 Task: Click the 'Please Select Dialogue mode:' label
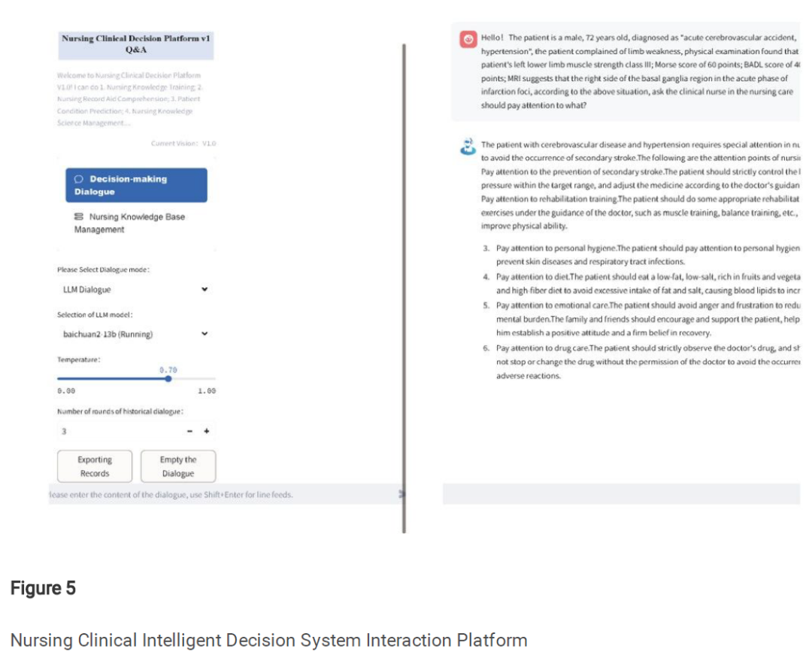(104, 270)
